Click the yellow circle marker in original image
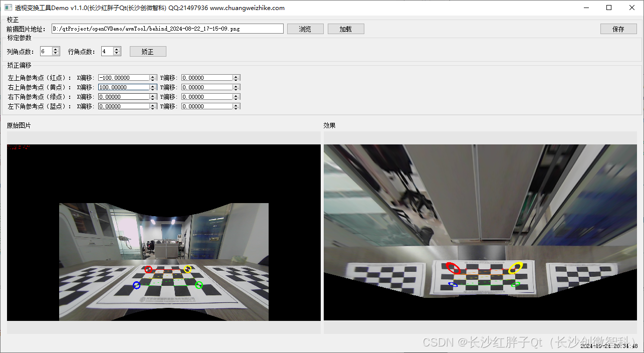The image size is (644, 353). click(187, 269)
